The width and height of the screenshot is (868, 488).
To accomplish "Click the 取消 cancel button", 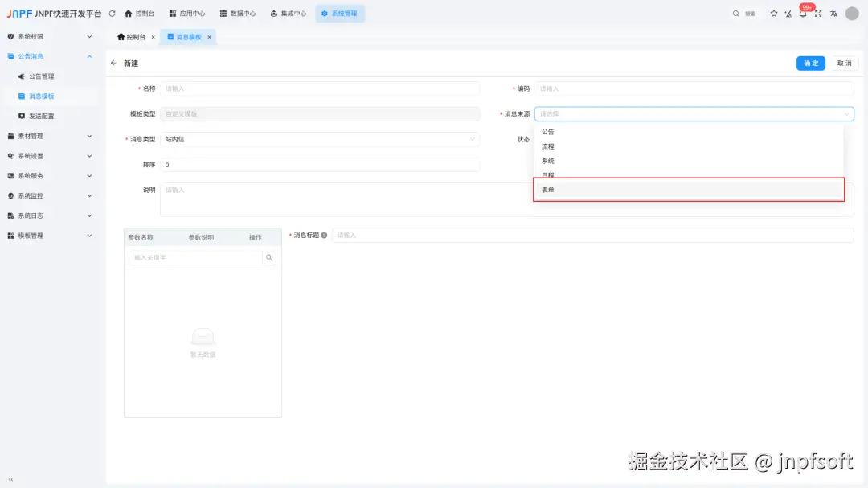I will [x=845, y=63].
